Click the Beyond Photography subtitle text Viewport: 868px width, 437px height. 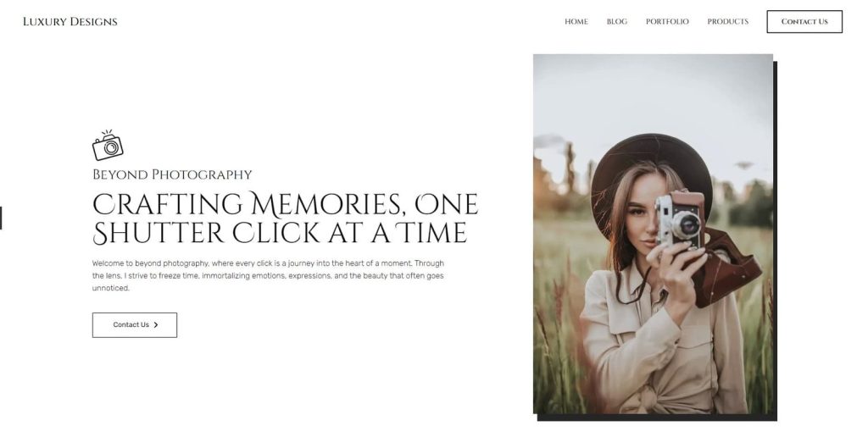click(x=172, y=174)
